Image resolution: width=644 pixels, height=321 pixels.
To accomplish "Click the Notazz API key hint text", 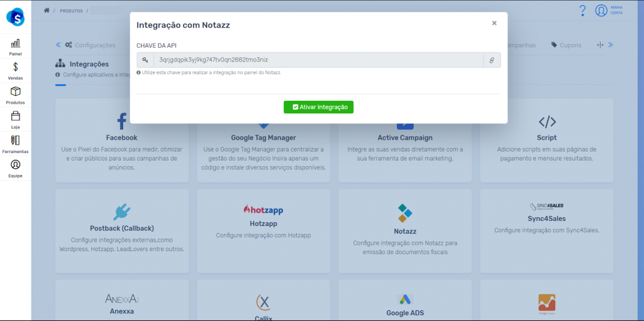I will tap(209, 72).
